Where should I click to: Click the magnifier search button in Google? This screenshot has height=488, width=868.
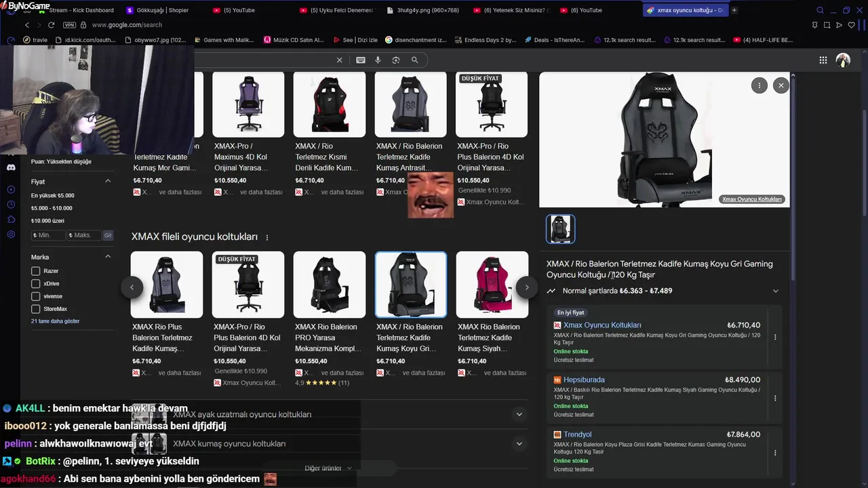415,60
